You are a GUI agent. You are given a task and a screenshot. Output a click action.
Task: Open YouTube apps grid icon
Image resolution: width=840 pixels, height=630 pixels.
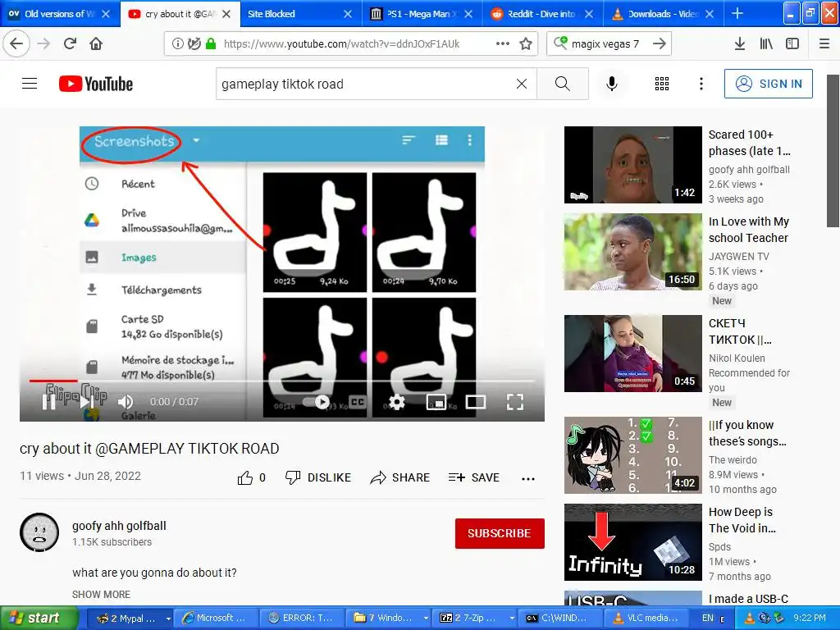pyautogui.click(x=662, y=84)
